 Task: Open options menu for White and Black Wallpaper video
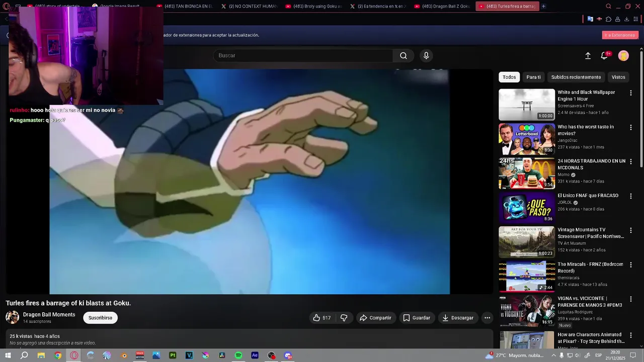coord(630,93)
